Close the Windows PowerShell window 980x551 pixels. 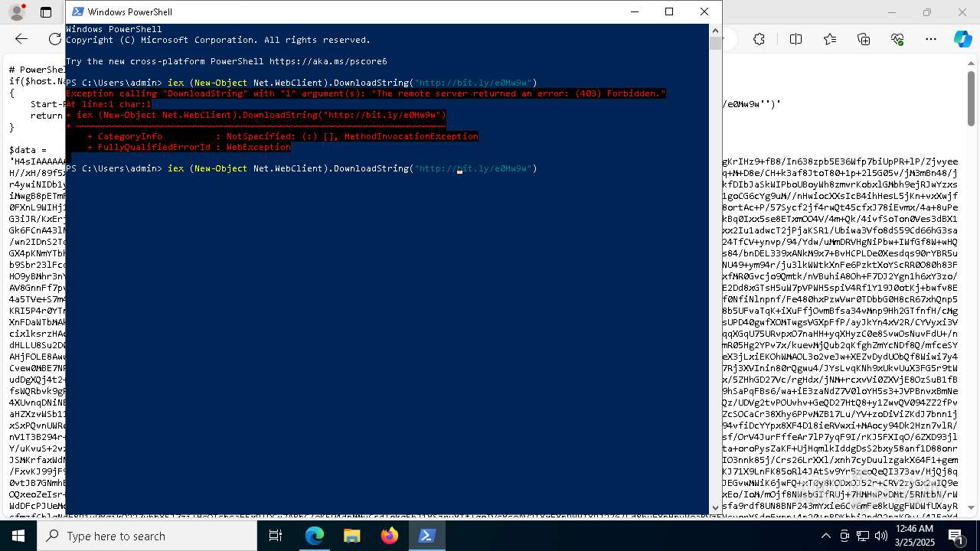[704, 11]
